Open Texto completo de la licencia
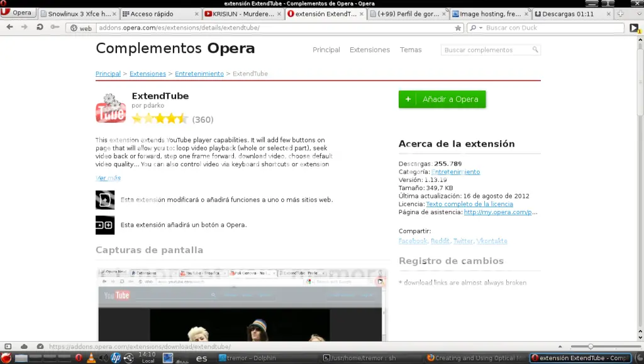The height and width of the screenshot is (364, 644). [x=469, y=204]
